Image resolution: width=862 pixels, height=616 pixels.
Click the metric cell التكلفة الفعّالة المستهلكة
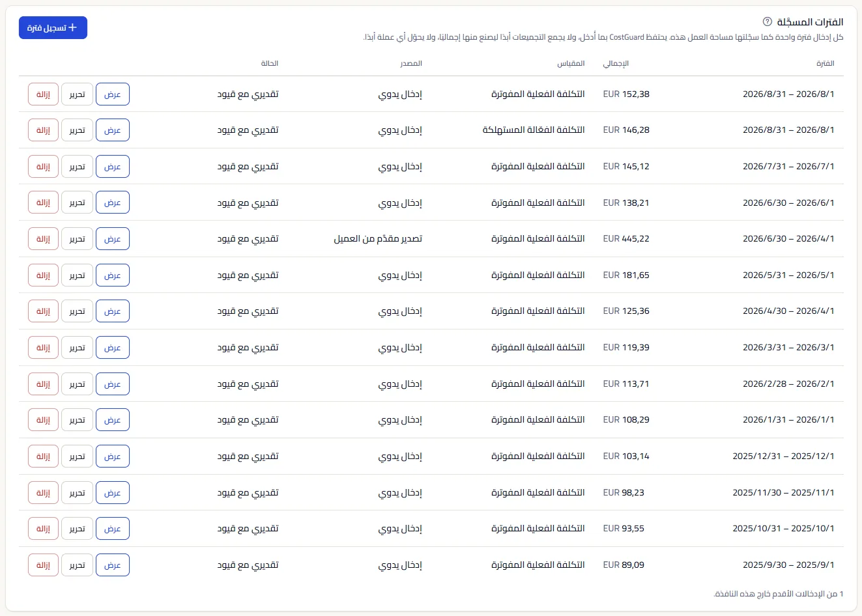coord(534,130)
